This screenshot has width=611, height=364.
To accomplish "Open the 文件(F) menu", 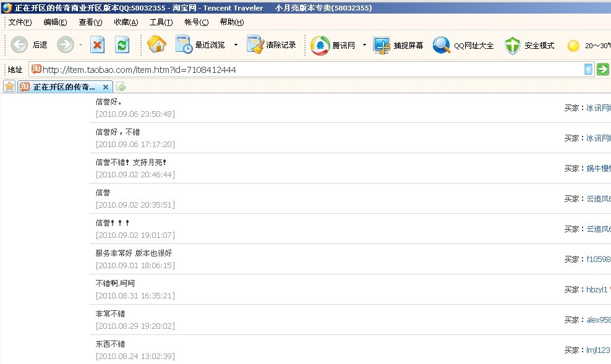I will click(20, 22).
